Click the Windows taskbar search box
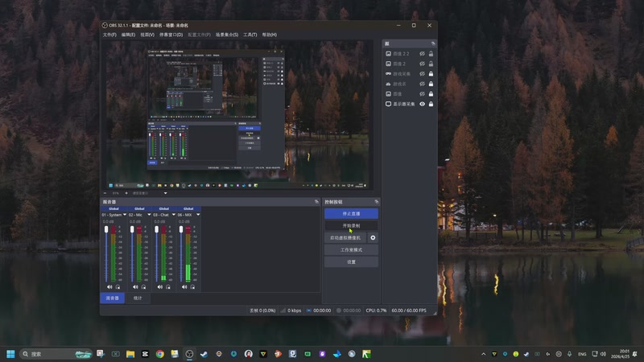 pyautogui.click(x=56, y=354)
